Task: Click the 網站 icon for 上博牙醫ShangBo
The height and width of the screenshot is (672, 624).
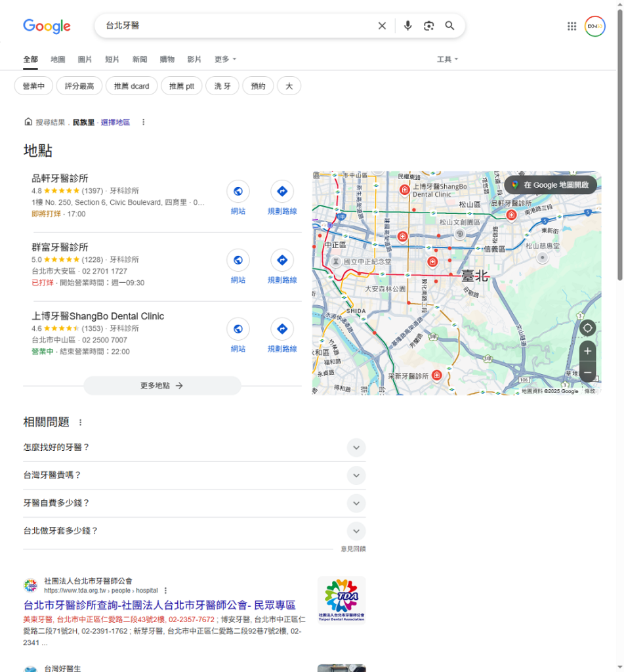Action: coord(238,329)
